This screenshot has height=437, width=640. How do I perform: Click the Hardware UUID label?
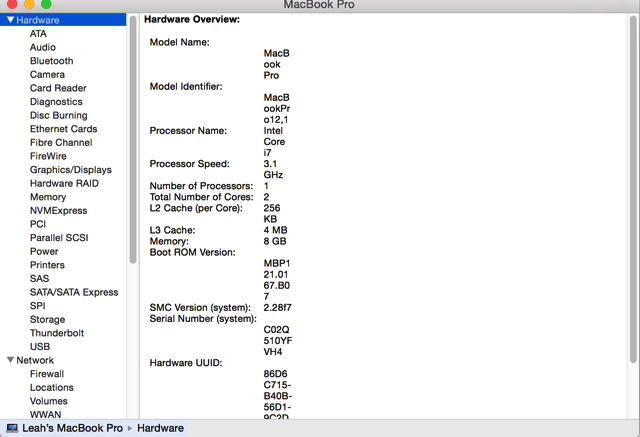186,363
